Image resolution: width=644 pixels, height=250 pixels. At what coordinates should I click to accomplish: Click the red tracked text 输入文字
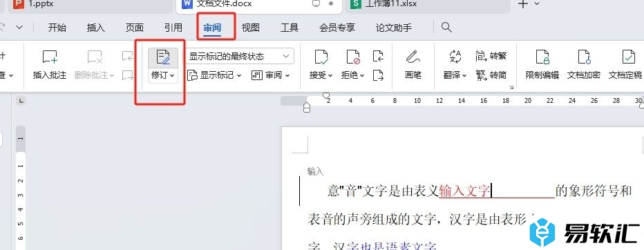click(464, 191)
